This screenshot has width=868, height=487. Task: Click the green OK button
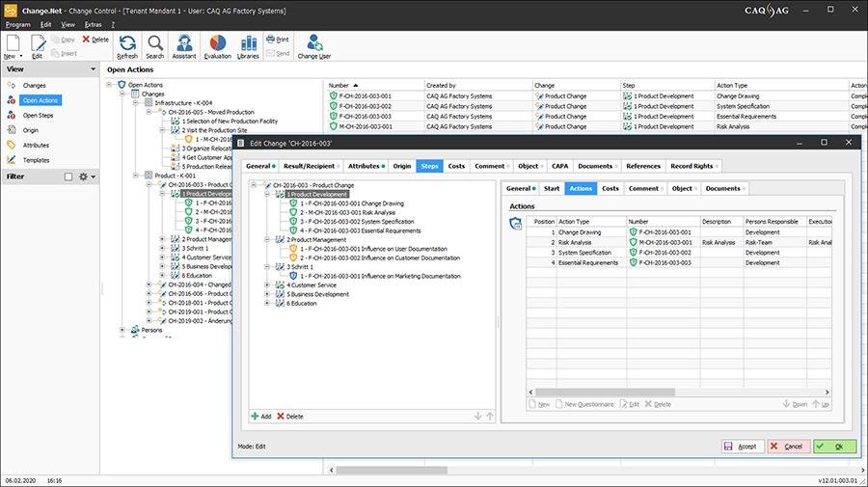[x=835, y=446]
